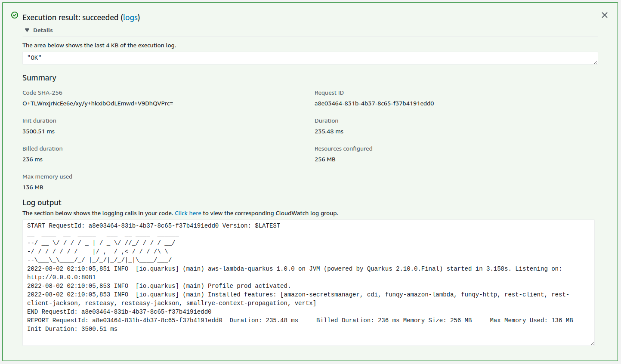
Task: Select the Code SHA-256 hash value
Action: click(98, 103)
